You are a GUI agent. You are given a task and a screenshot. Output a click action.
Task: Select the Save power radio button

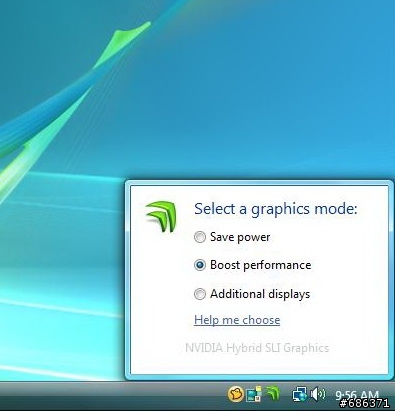pyautogui.click(x=200, y=237)
